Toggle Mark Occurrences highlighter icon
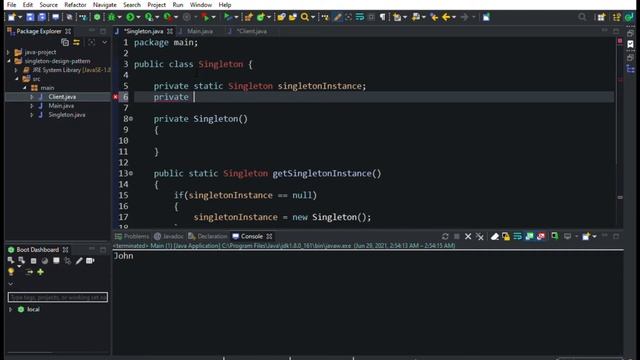Image resolution: width=640 pixels, height=360 pixels. [338, 17]
